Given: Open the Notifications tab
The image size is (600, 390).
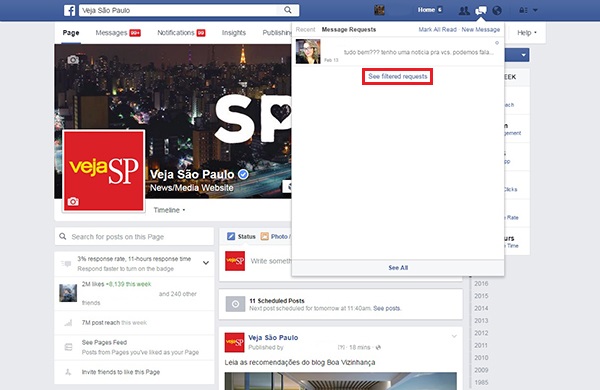Looking at the screenshot, I should [x=181, y=33].
